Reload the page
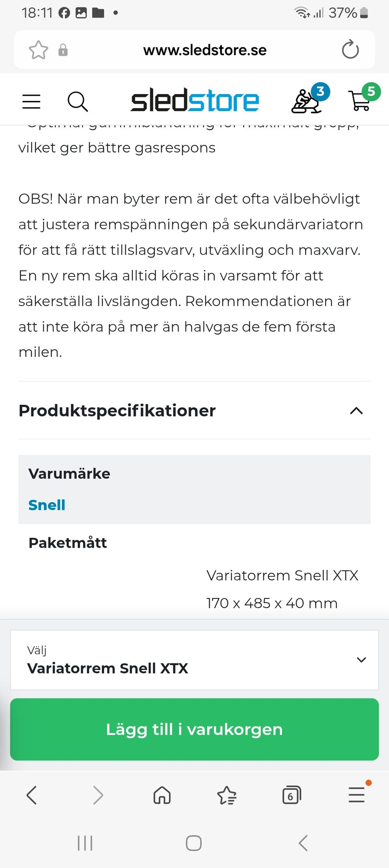This screenshot has width=389, height=868. pyautogui.click(x=350, y=50)
